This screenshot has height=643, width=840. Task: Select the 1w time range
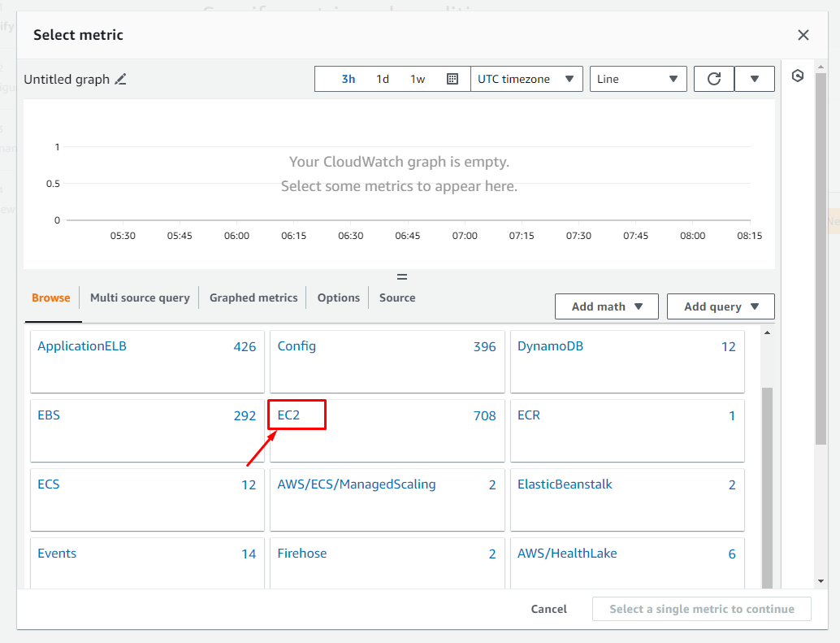[x=418, y=79]
